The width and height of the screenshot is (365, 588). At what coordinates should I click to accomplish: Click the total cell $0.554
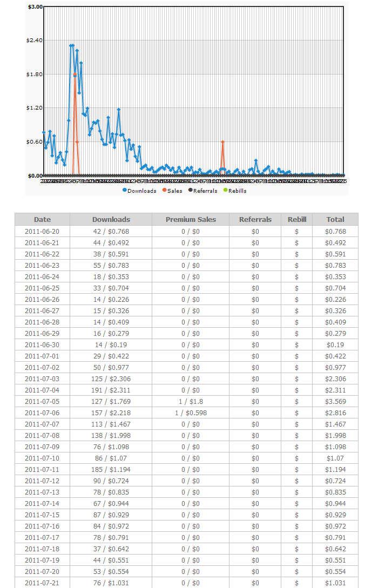coord(335,571)
